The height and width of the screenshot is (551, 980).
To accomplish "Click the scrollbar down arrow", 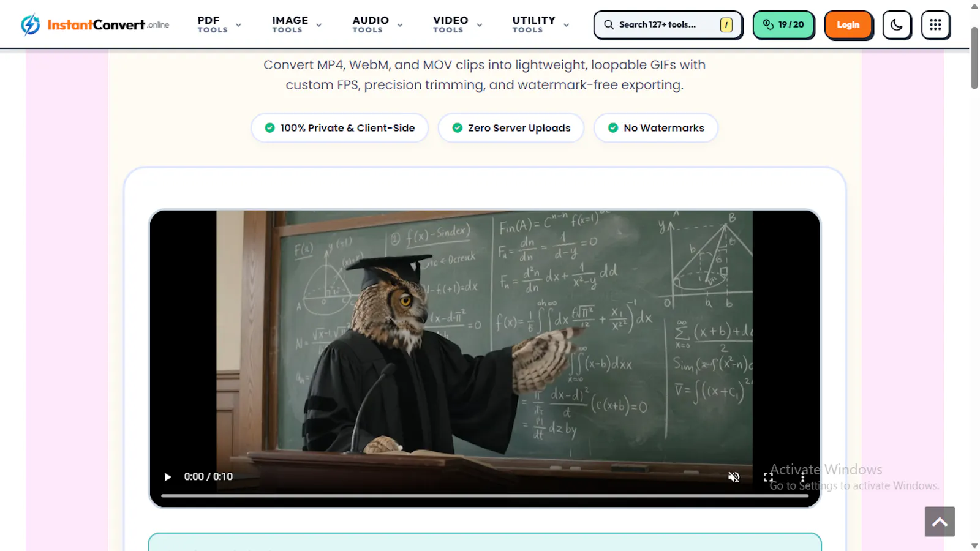I will click(974, 545).
